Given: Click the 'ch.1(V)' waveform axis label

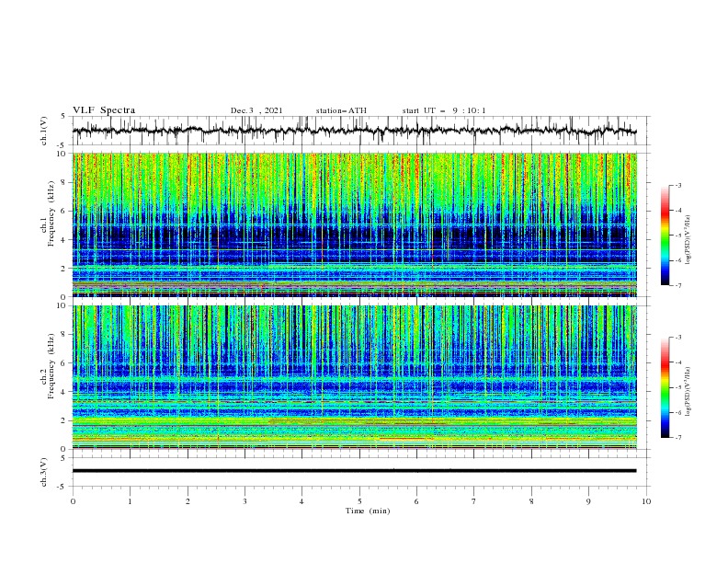Looking at the screenshot, I should click(44, 131).
